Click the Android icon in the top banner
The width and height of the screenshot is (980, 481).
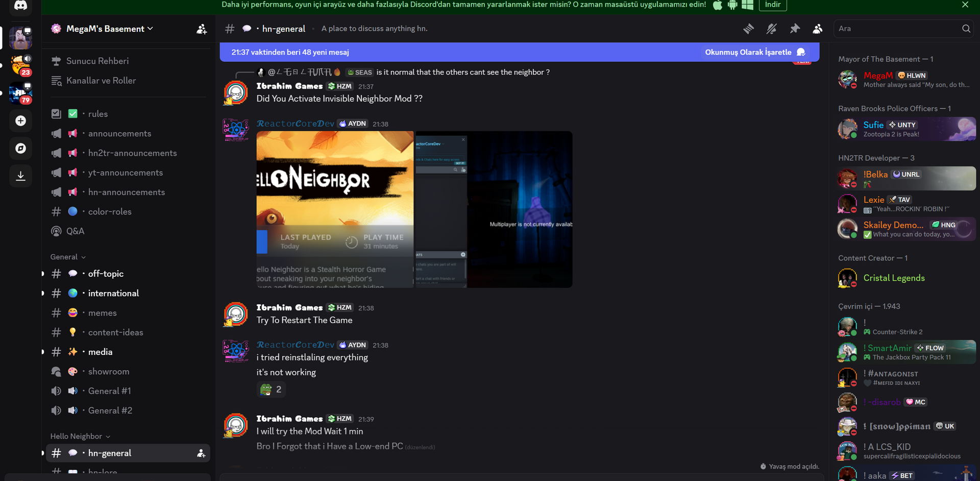732,5
